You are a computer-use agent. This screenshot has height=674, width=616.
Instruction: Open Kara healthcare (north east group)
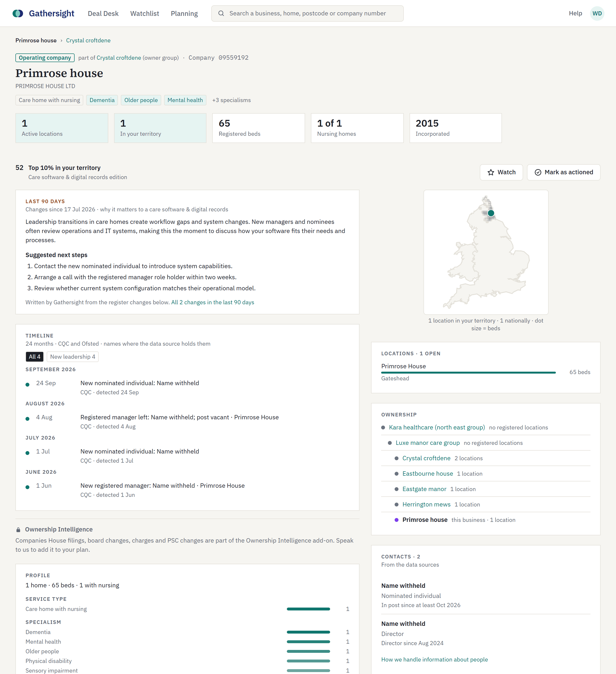(437, 427)
